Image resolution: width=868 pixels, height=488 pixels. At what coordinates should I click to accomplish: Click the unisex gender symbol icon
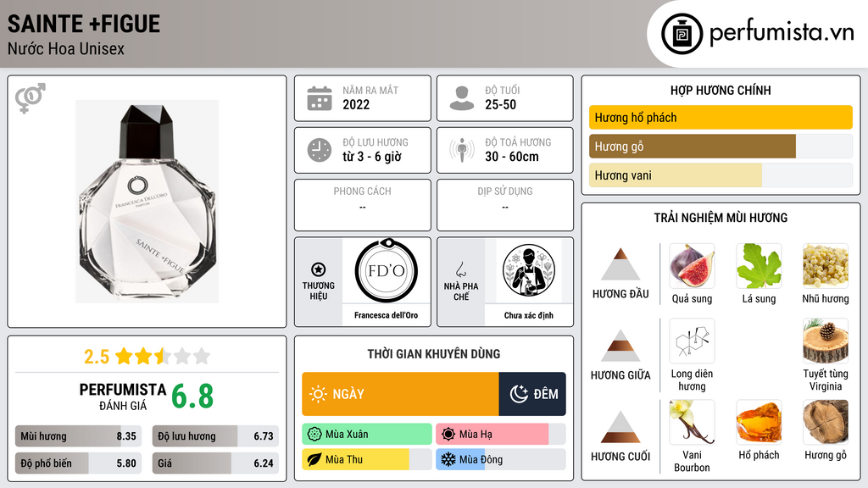pyautogui.click(x=30, y=98)
